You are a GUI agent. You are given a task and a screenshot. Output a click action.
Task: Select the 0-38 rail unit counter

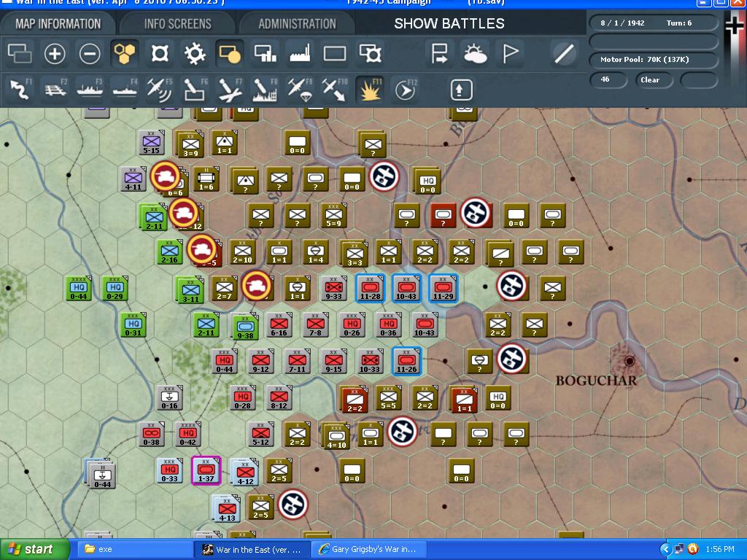[x=152, y=435]
